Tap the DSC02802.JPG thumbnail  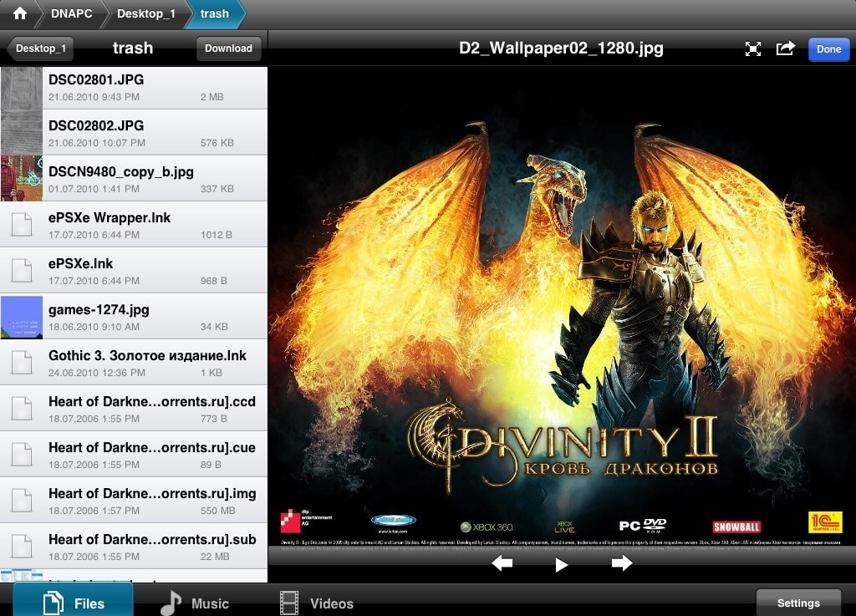[x=21, y=133]
